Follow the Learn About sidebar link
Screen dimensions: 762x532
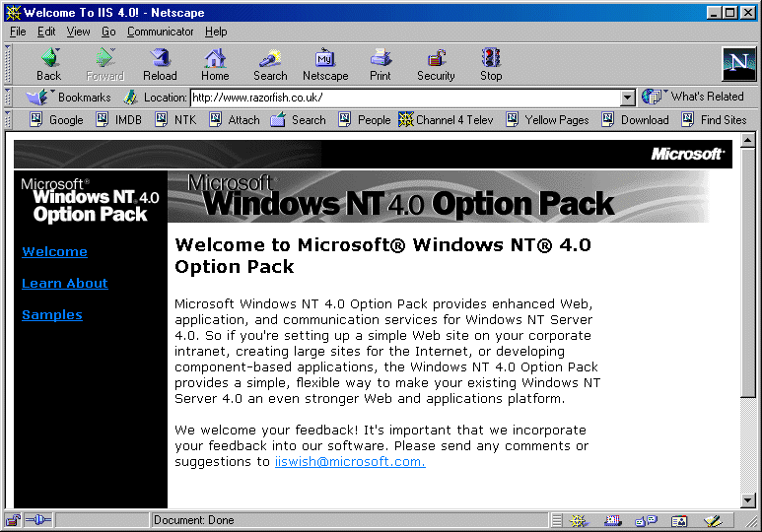pyautogui.click(x=65, y=284)
